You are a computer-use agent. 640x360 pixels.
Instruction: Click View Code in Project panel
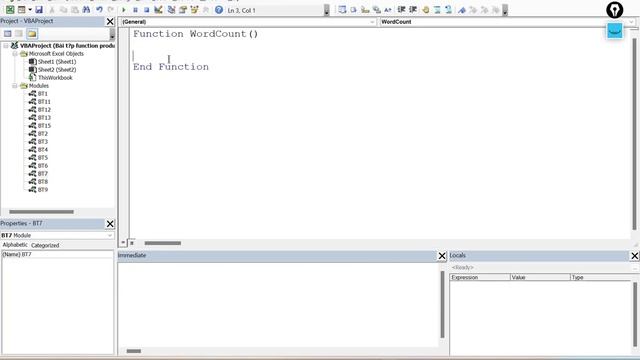pyautogui.click(x=8, y=34)
